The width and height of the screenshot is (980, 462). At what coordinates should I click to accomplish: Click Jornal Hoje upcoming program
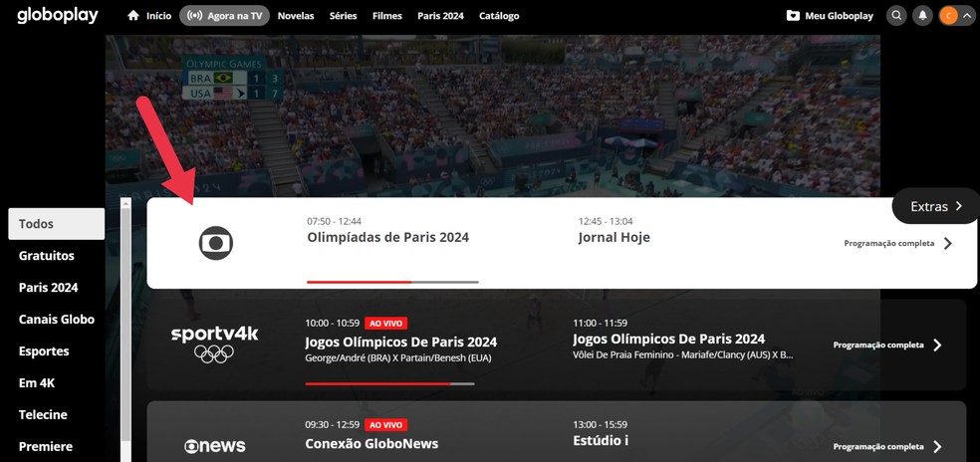613,238
